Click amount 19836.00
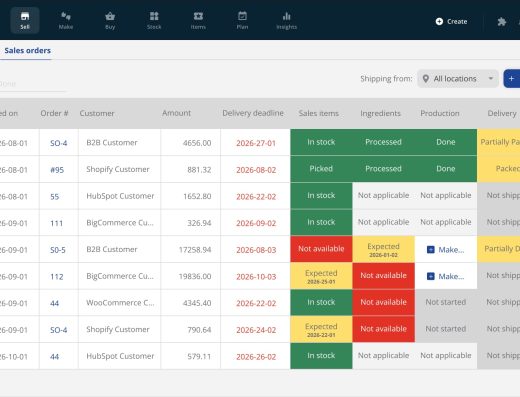This screenshot has height=397, width=520. point(195,276)
